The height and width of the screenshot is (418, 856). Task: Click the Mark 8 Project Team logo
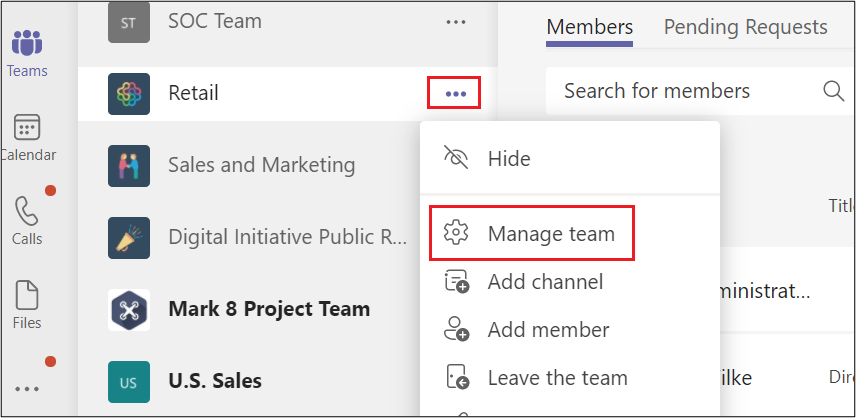pyautogui.click(x=129, y=309)
